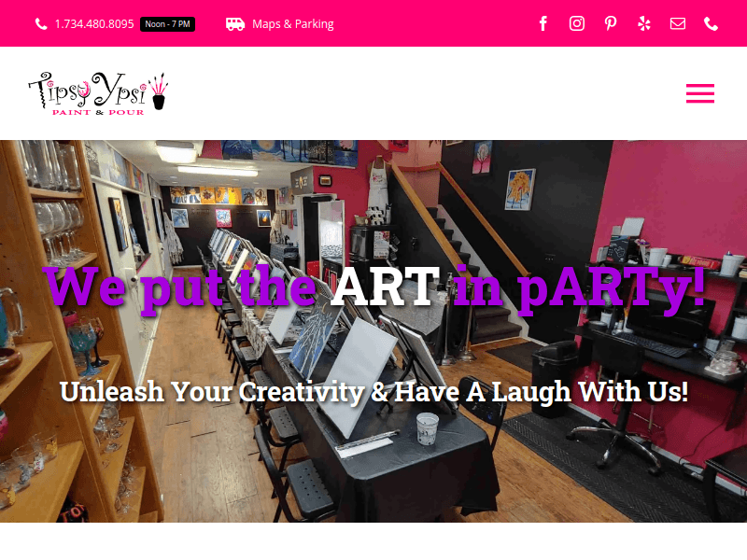Click the van icon for parking
The height and width of the screenshot is (560, 747).
pyautogui.click(x=235, y=24)
